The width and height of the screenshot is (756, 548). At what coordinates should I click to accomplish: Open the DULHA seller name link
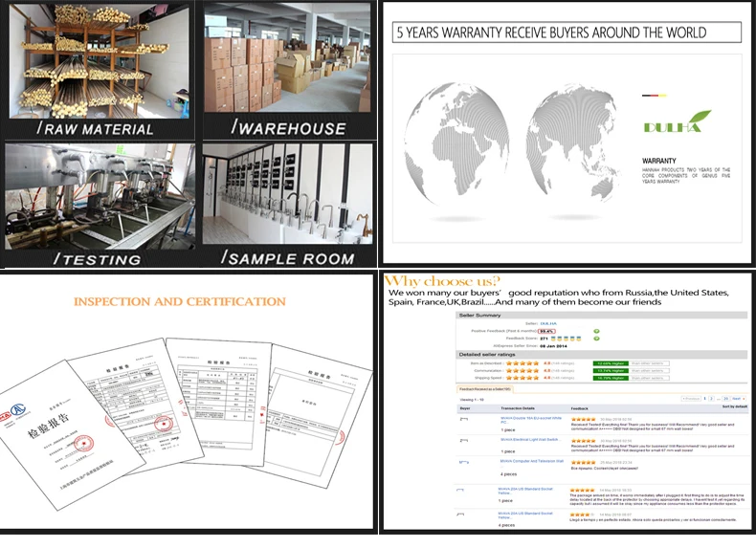pyautogui.click(x=548, y=323)
